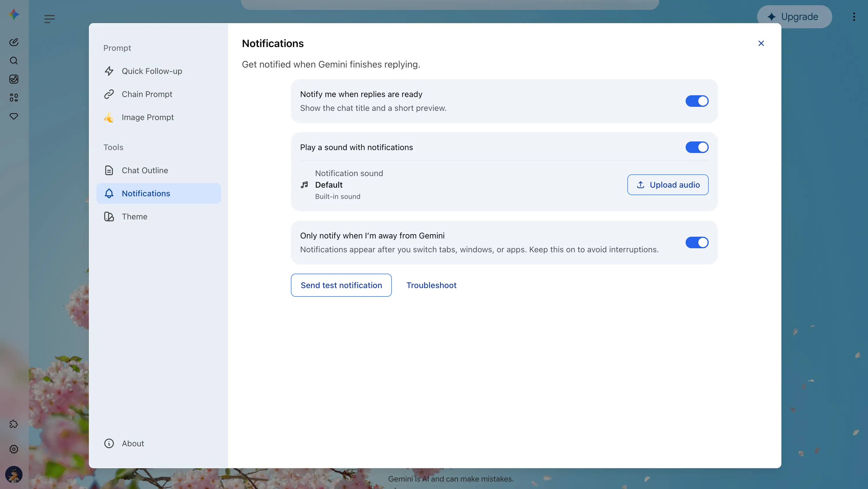Toggle Only notify when away from Gemini
The height and width of the screenshot is (489, 868).
coord(697,243)
